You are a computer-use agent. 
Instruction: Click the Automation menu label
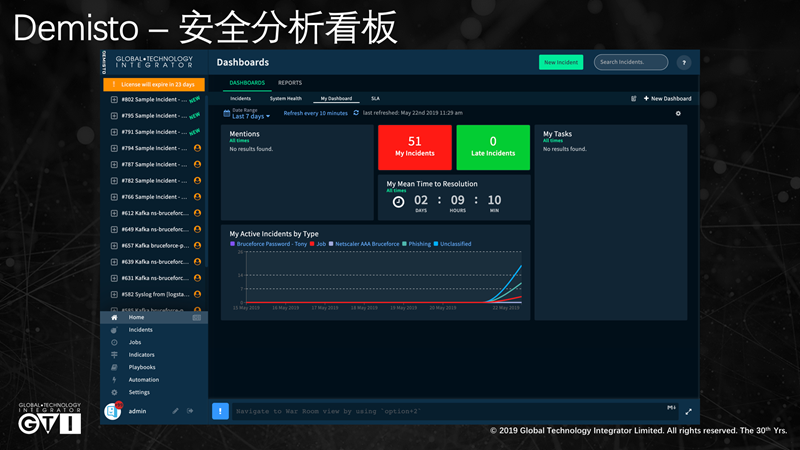144,380
